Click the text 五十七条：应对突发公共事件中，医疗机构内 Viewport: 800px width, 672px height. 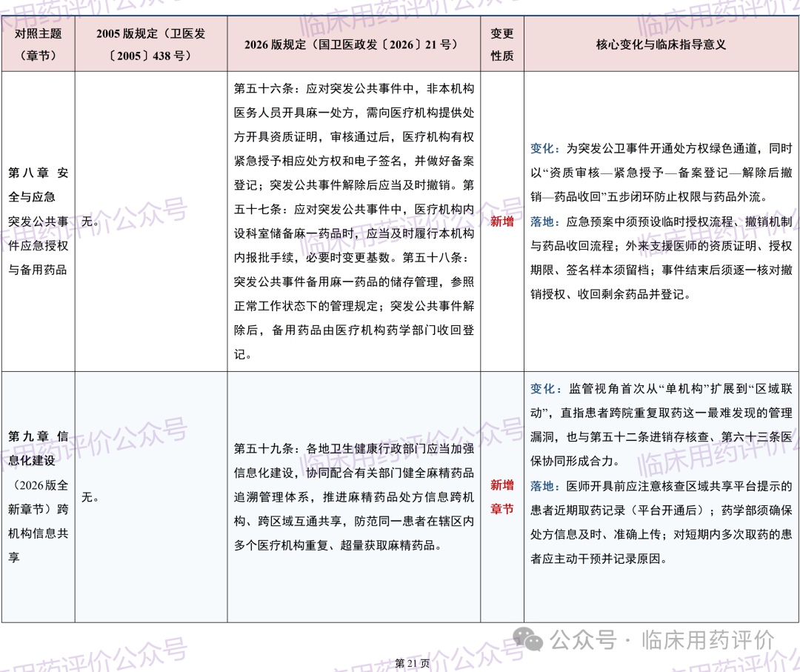click(x=354, y=209)
